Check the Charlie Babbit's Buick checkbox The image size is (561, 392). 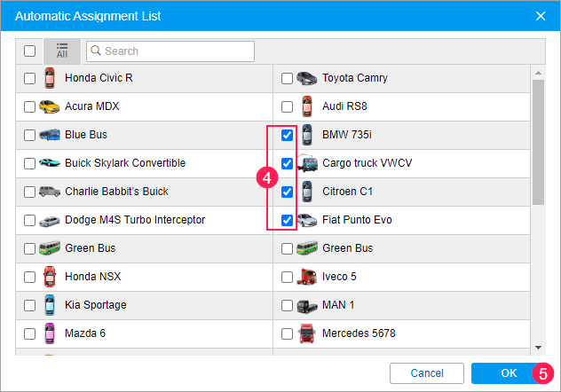pos(29,192)
